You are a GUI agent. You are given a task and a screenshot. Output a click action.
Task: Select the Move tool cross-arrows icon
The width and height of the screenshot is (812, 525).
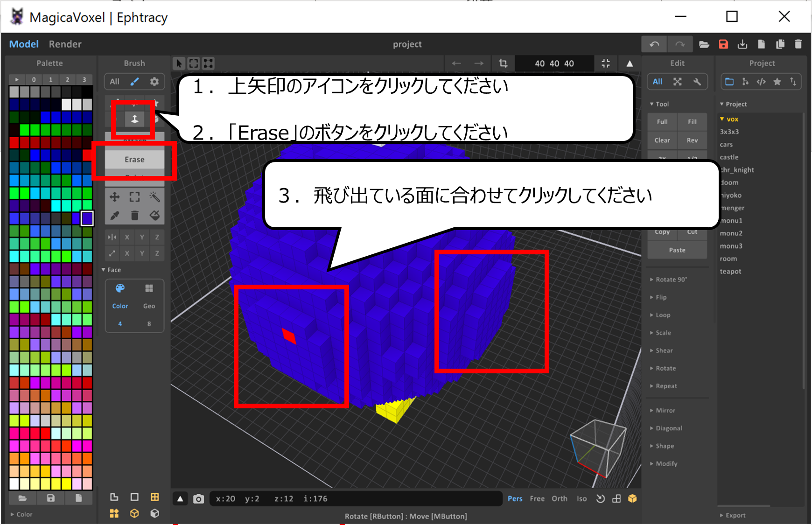(114, 197)
